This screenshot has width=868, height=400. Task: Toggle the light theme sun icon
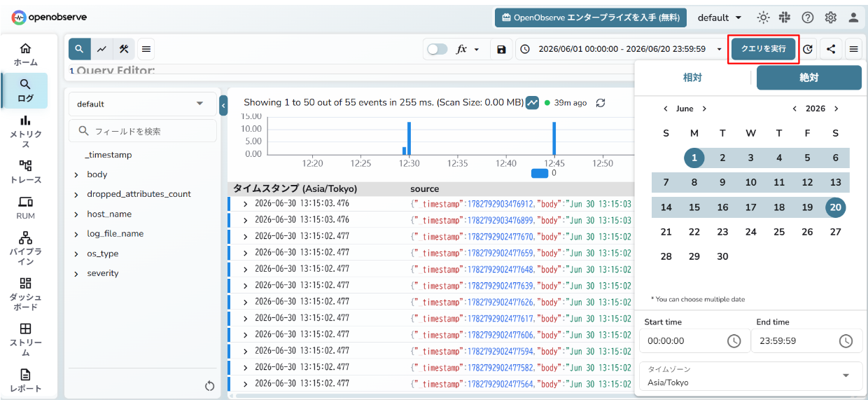coord(763,18)
